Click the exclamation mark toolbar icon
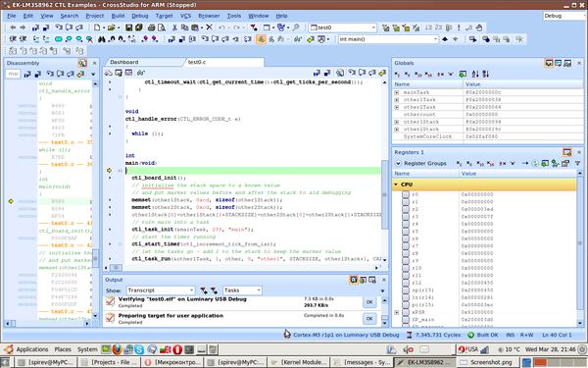The image size is (588, 368). [x=459, y=27]
